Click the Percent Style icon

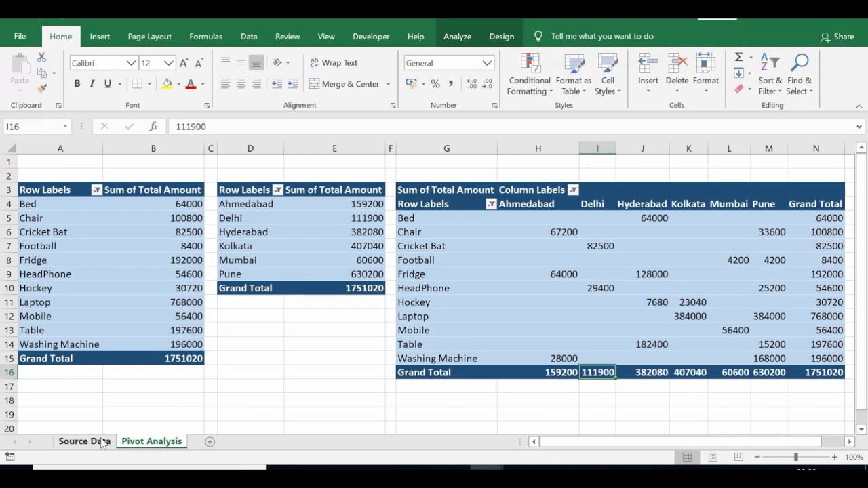coord(435,84)
